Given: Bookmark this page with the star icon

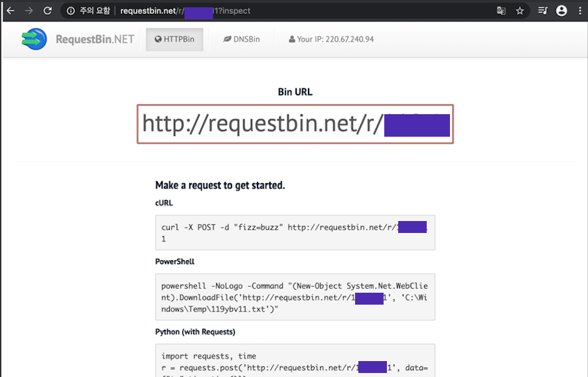Looking at the screenshot, I should pyautogui.click(x=520, y=11).
